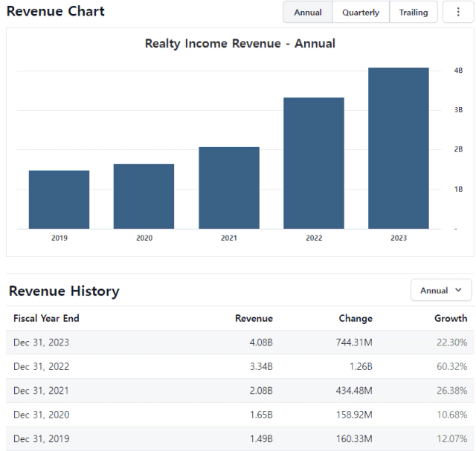Click the 2023 revenue bar

399,148
